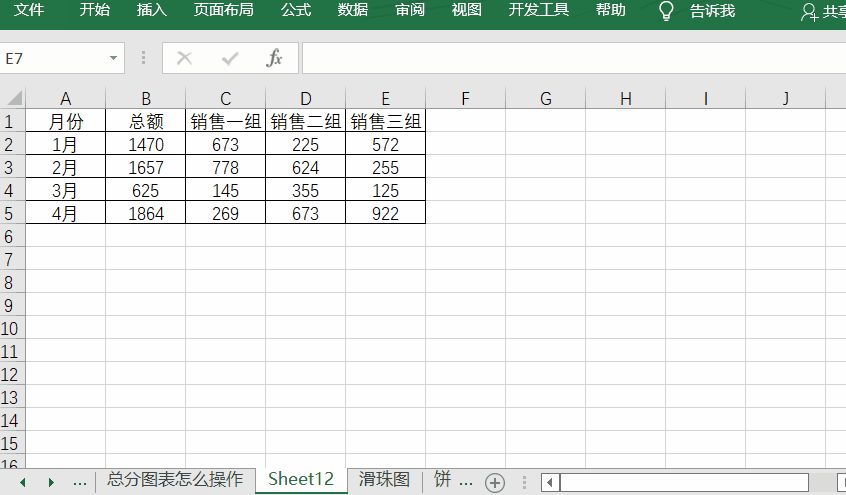846x495 pixels.
Task: Switch to 总分图表怎么操作 sheet tab
Action: coord(175,480)
